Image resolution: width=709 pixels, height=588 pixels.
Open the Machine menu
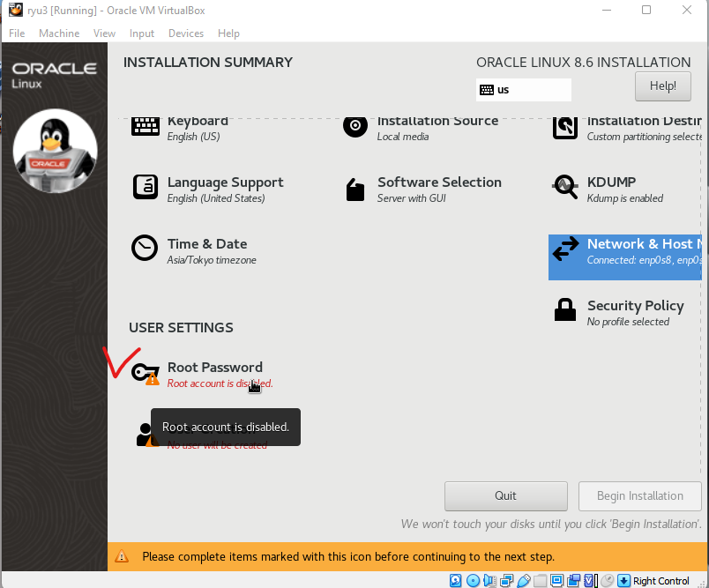59,33
